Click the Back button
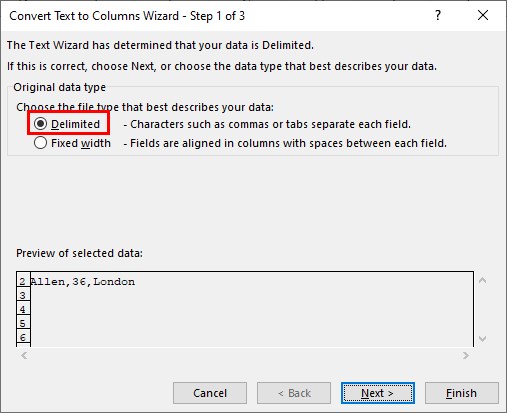The image size is (507, 413). (294, 393)
